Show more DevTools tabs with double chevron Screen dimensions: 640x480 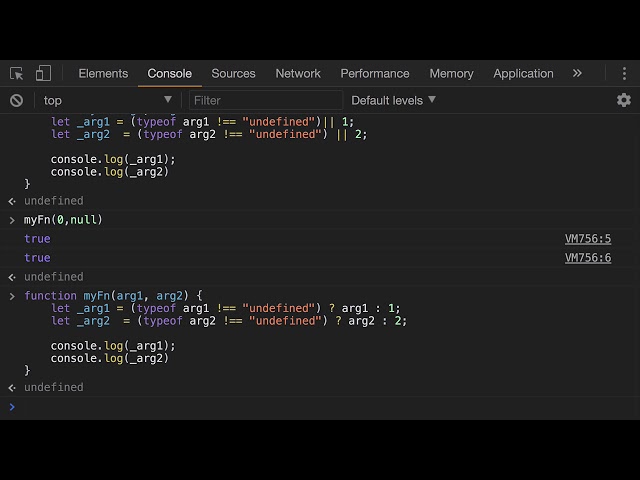click(577, 73)
